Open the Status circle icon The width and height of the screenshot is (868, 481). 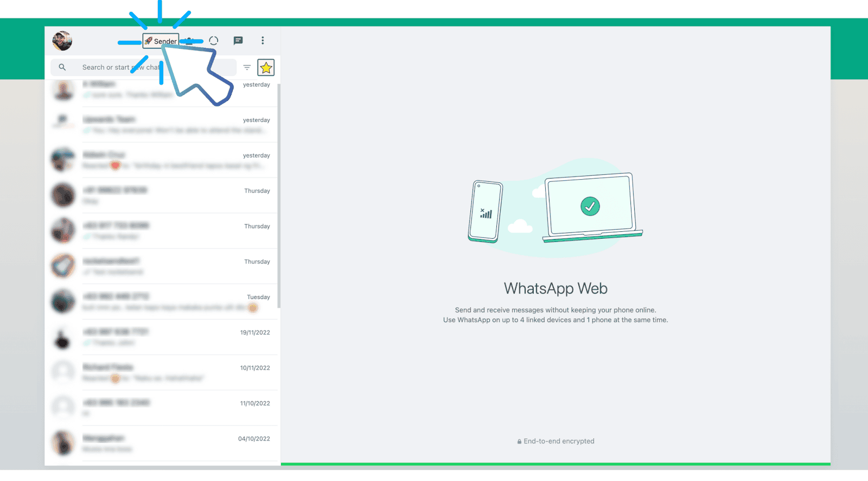click(x=214, y=41)
